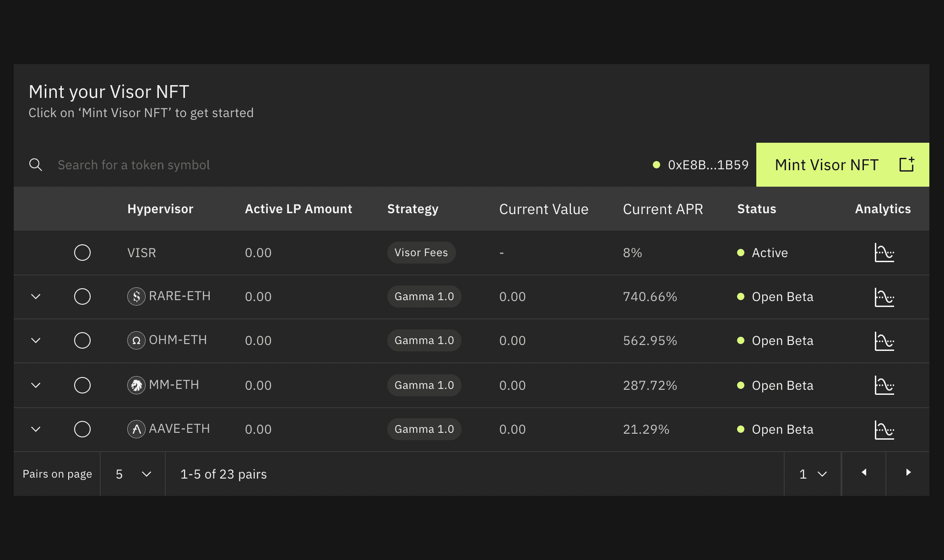Click the Mint your Visor NFT heading
Screen dimensions: 944x560
tap(109, 92)
